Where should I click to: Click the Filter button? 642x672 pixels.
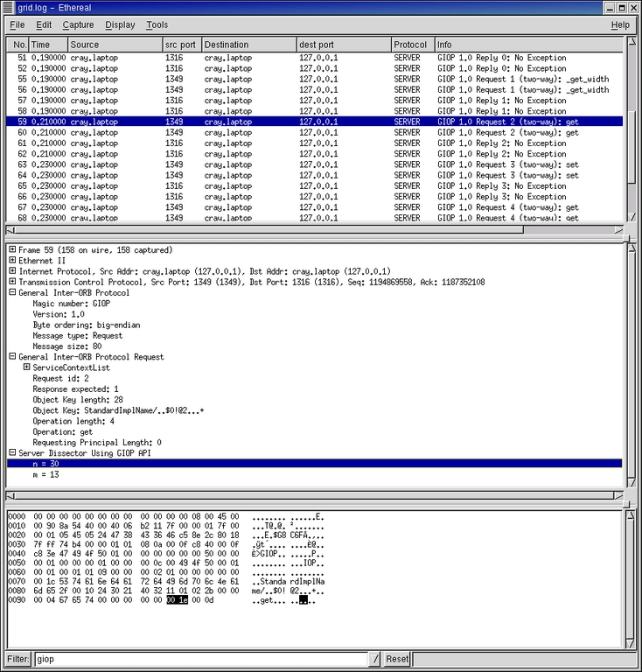click(x=18, y=659)
